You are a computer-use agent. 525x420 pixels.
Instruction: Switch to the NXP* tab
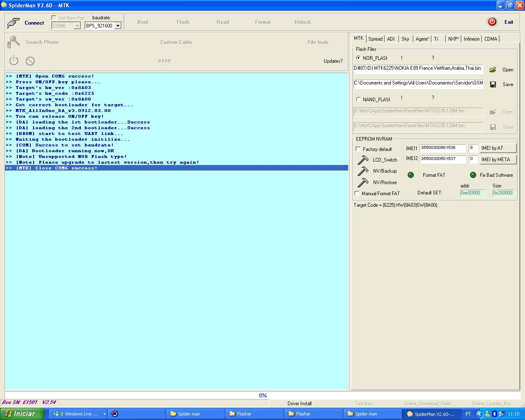point(453,39)
